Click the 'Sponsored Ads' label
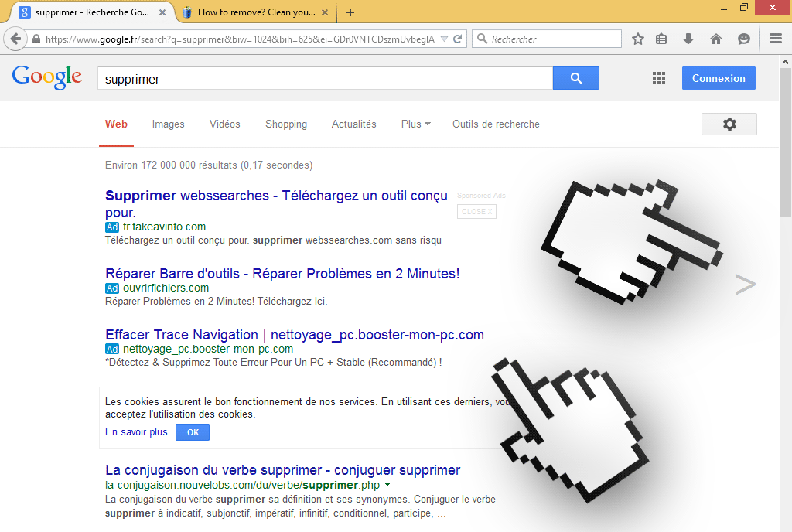792x532 pixels. click(x=481, y=196)
